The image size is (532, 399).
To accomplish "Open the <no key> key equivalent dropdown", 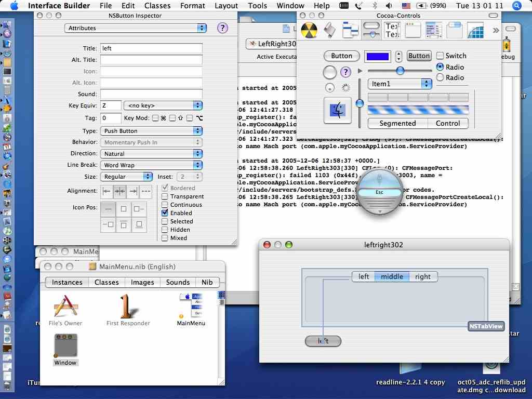I will click(163, 105).
